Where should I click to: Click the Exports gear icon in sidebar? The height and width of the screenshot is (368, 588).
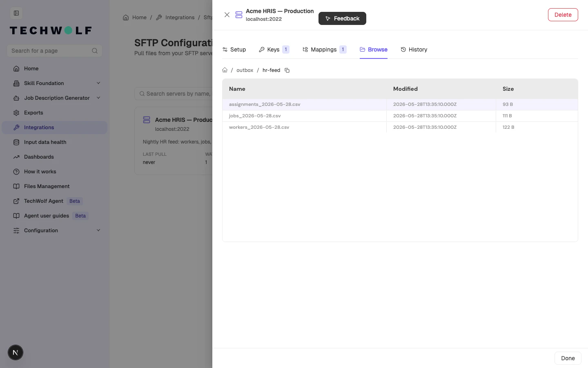click(16, 113)
